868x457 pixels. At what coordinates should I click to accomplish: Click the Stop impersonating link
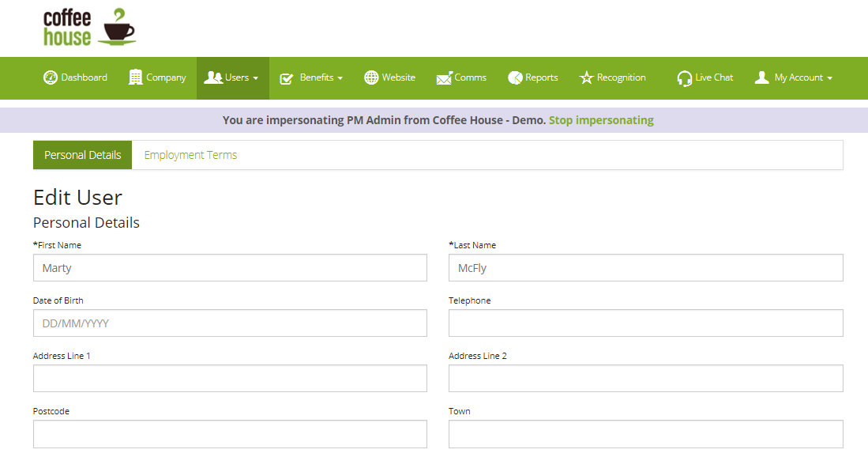pyautogui.click(x=601, y=119)
